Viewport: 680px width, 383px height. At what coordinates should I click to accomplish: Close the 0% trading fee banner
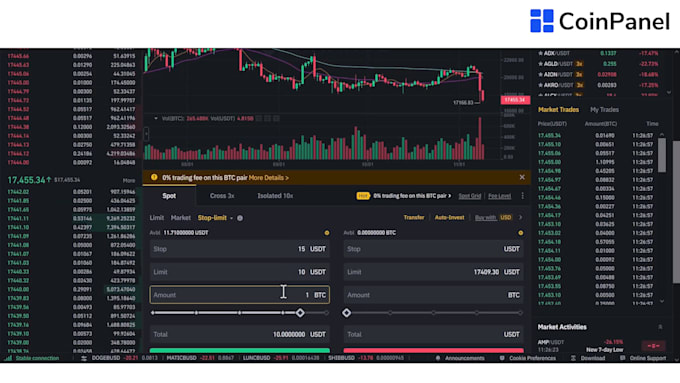522,177
